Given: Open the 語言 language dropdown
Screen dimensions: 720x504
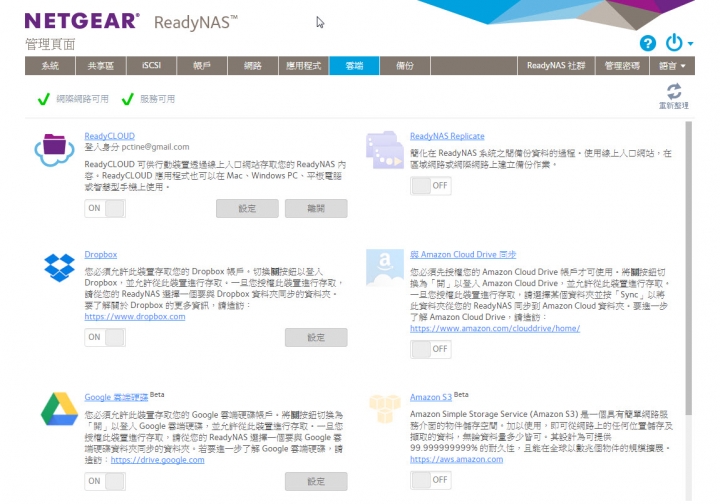Looking at the screenshot, I should click(672, 66).
